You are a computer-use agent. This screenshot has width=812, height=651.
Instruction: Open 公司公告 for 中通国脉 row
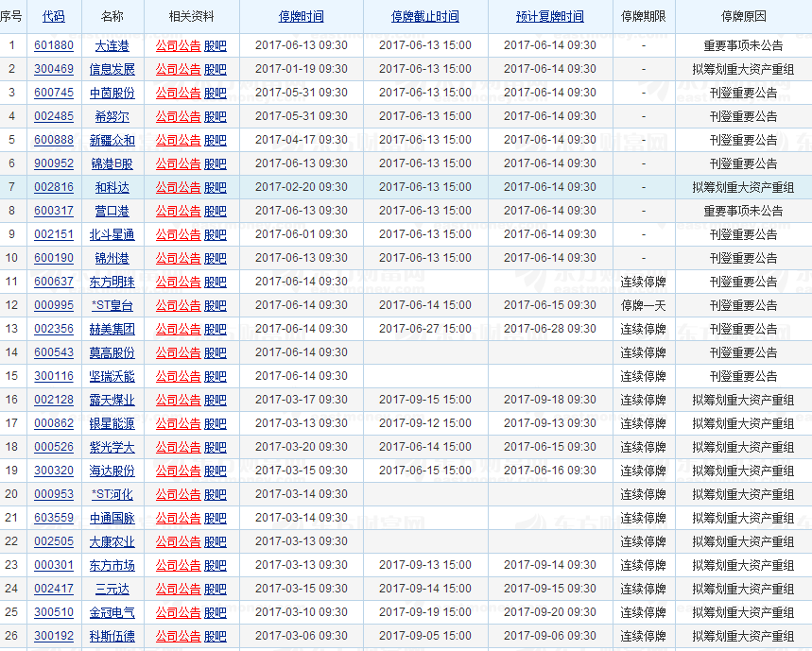click(178, 519)
